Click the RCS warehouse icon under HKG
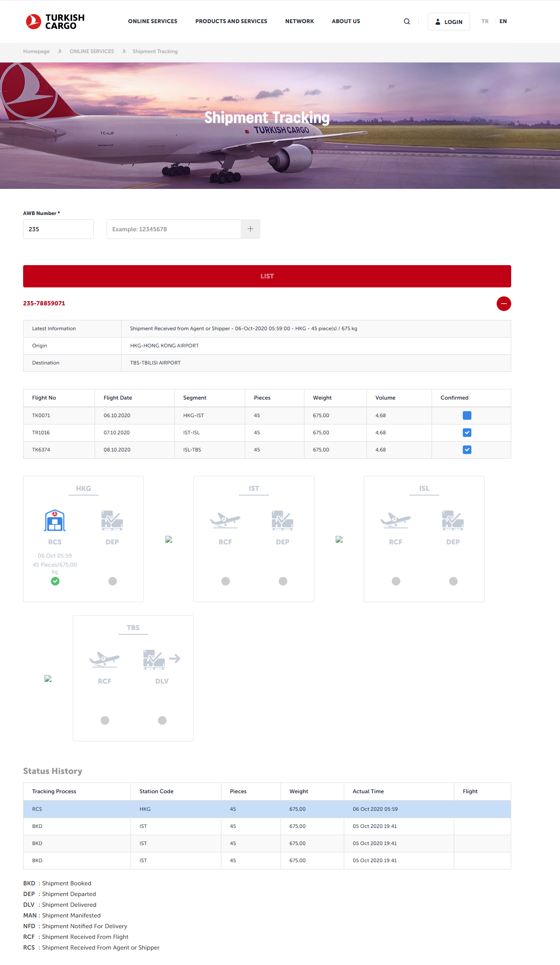This screenshot has height=965, width=560. [x=55, y=520]
